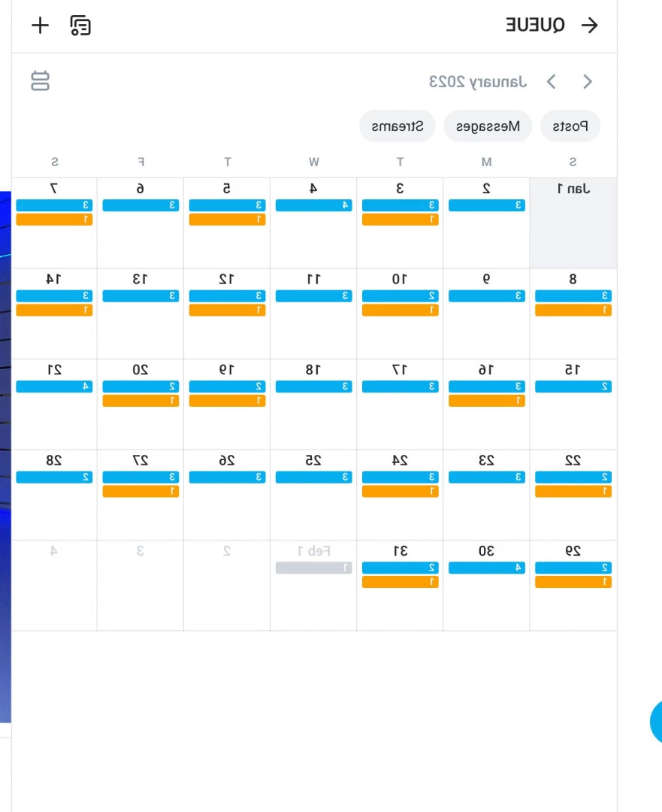Click the plus icon to add new
The height and width of the screenshot is (812, 662).
pos(40,25)
